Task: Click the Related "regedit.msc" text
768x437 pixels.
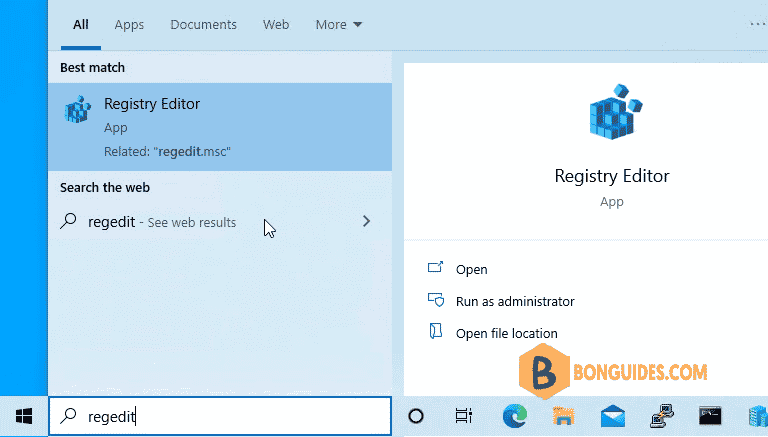Action: point(167,151)
